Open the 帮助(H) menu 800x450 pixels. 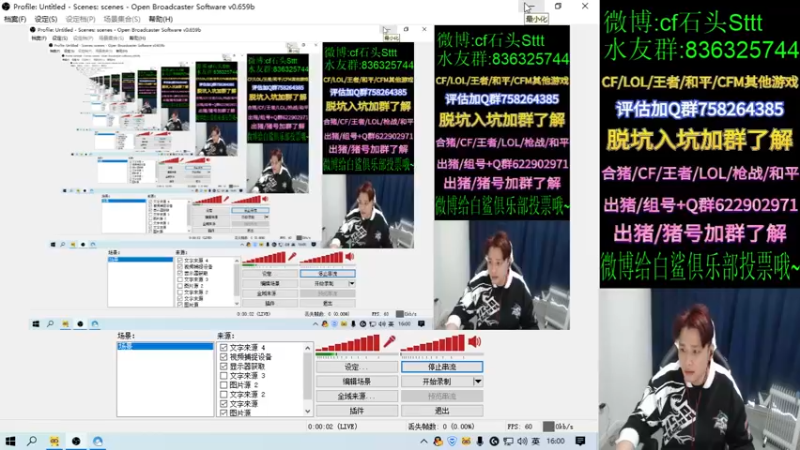click(x=161, y=19)
